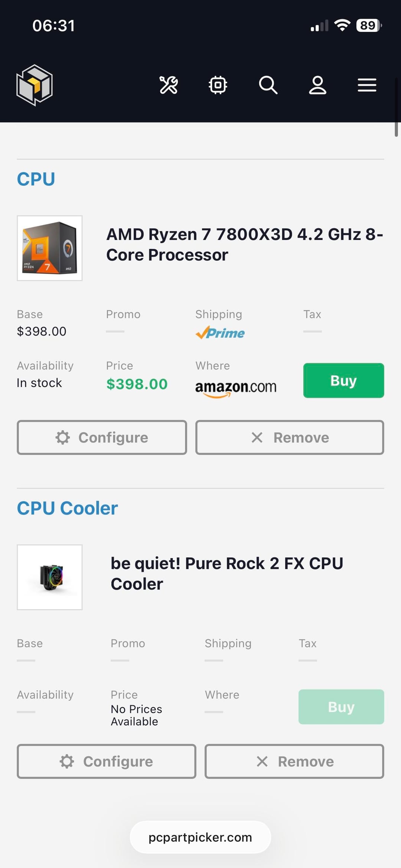This screenshot has height=868, width=401.
Task: Open the CPU category heading link
Action: [x=36, y=179]
